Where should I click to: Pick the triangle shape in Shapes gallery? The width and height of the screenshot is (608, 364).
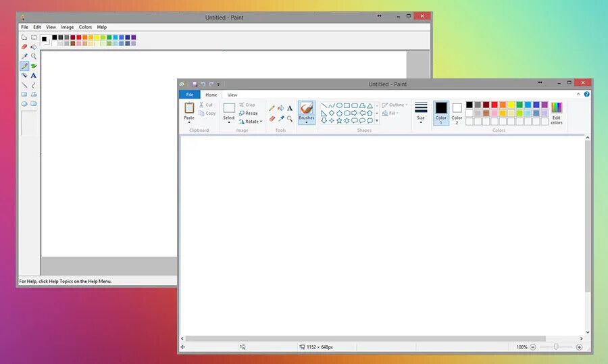pyautogui.click(x=370, y=105)
